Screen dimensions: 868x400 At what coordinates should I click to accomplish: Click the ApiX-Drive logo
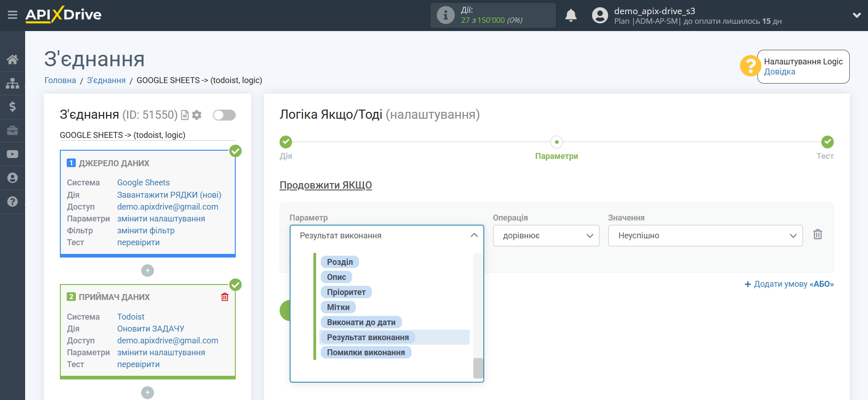click(64, 15)
